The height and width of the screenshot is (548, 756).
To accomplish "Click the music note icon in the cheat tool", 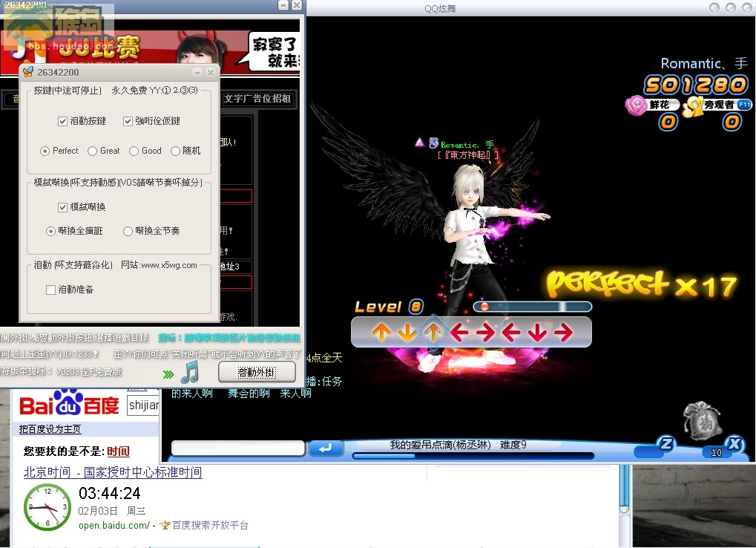I will pos(190,371).
